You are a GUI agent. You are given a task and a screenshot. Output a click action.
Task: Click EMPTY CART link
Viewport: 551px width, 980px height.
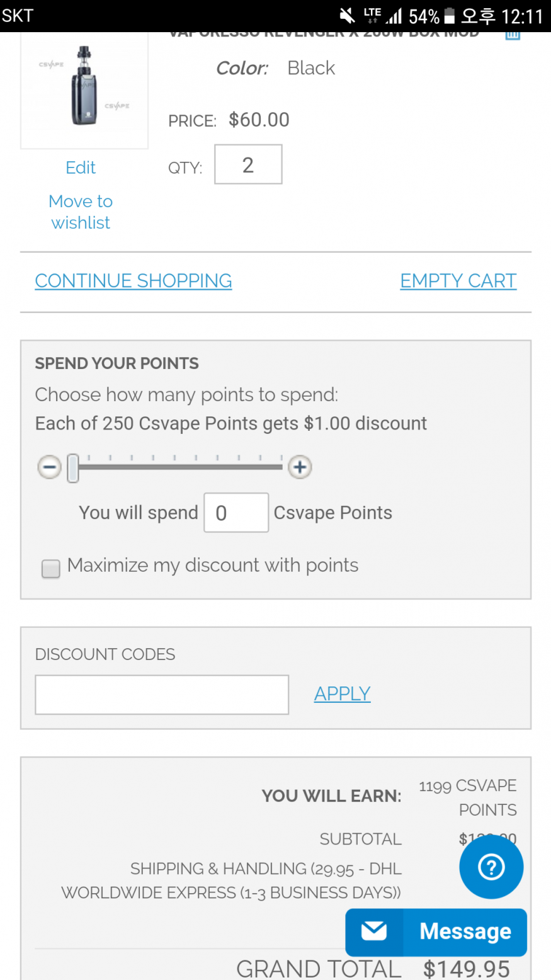click(x=458, y=281)
